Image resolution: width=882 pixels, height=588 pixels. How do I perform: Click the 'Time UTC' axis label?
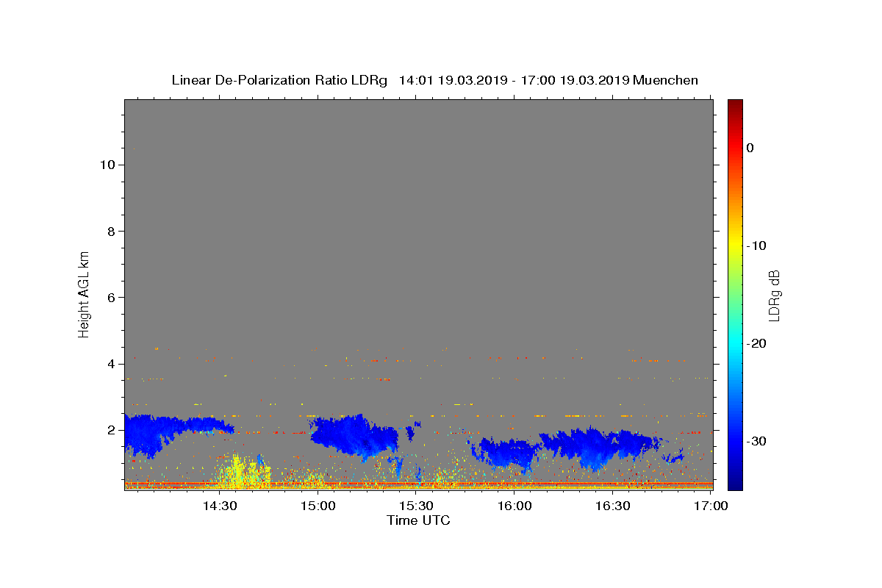coord(418,520)
